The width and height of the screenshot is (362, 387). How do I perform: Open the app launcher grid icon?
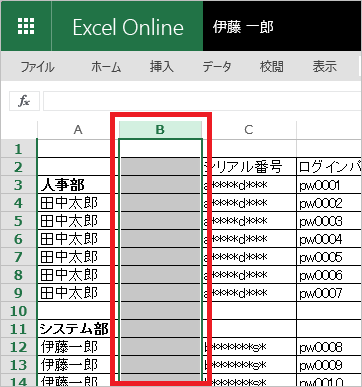[26, 26]
